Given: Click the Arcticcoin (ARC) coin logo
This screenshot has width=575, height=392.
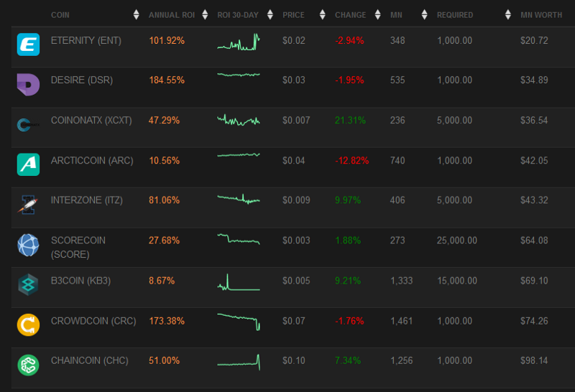Looking at the screenshot, I should click(x=28, y=164).
